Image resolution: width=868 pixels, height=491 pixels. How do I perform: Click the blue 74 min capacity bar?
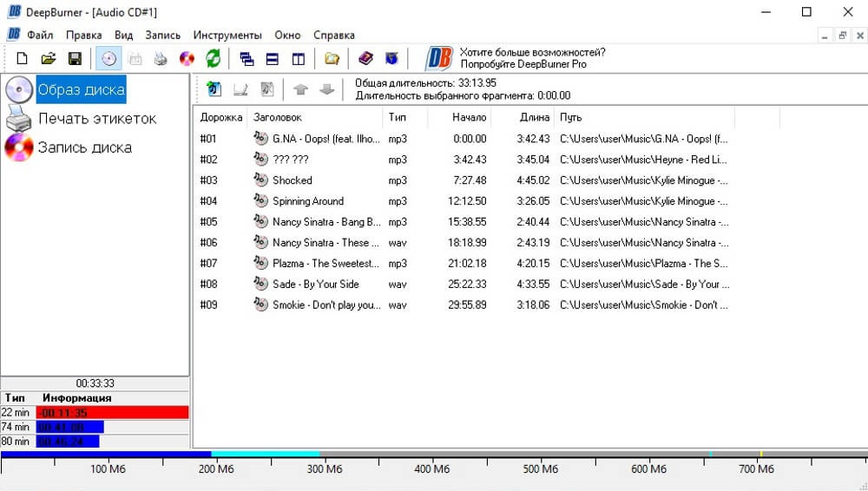click(x=69, y=427)
